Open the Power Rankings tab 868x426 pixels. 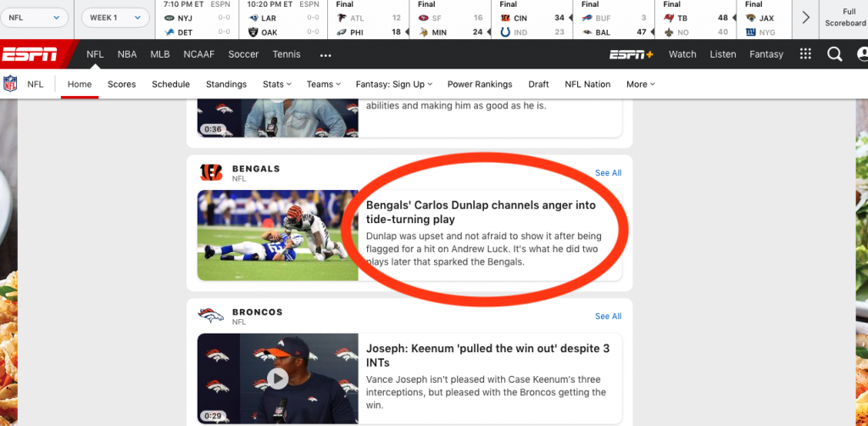[x=480, y=84]
